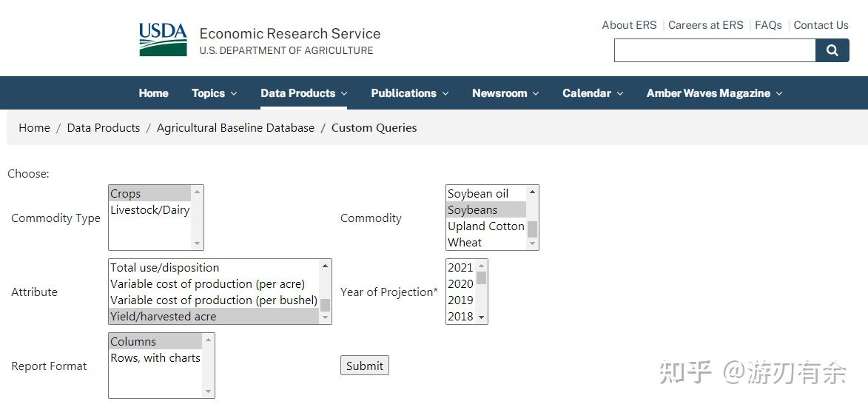Select 2019 in Year of Projection
This screenshot has height=407, width=868.
[x=460, y=300]
